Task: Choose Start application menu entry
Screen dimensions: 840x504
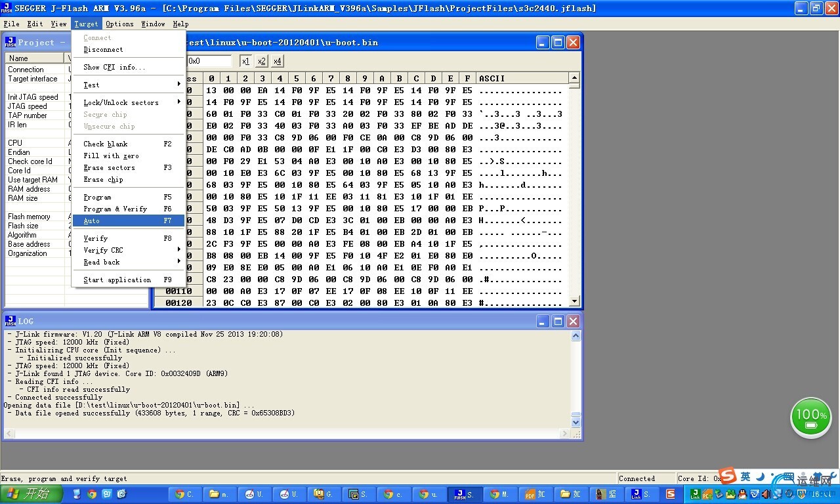Action: point(129,280)
